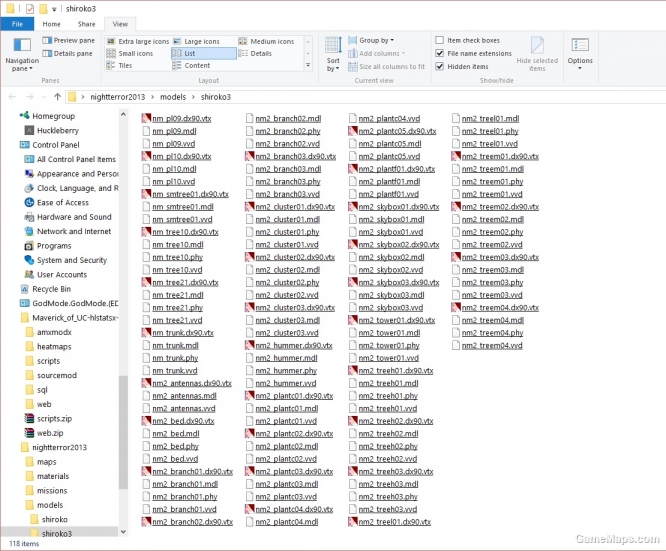
Task: Navigate forward with the forward arrow
Action: [30, 97]
